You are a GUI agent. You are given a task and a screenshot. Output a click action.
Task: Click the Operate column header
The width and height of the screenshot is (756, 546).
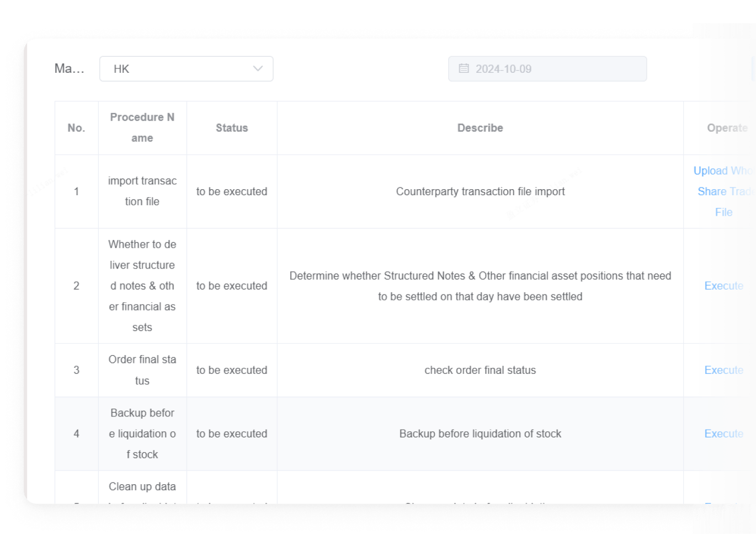tap(727, 128)
